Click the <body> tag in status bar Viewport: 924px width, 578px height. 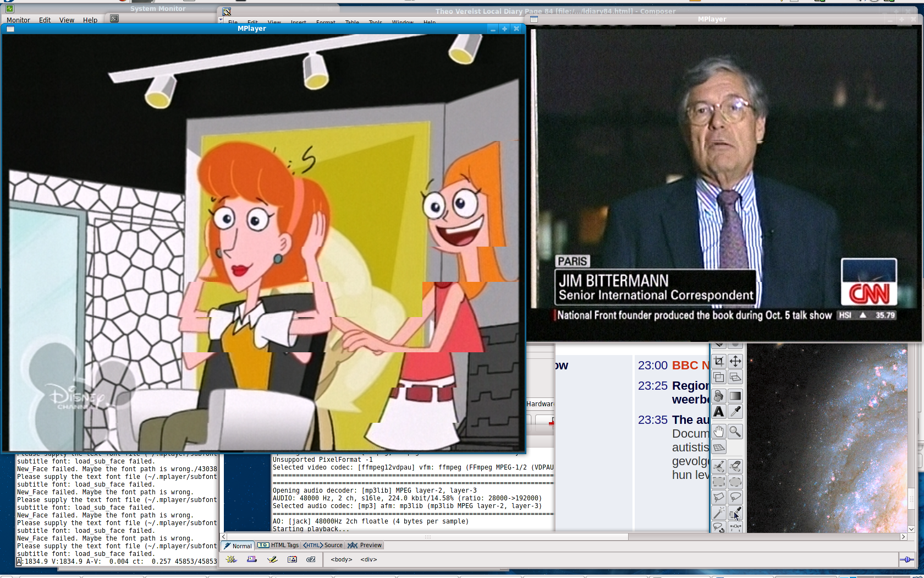341,559
